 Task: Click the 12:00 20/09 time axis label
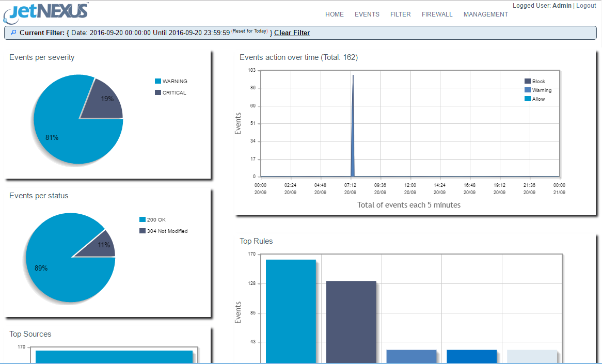(410, 188)
